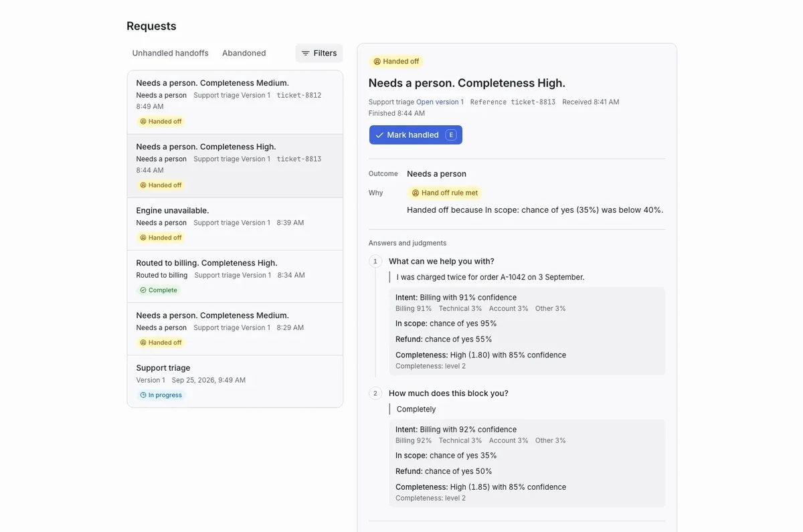Click Complete status badge on billing request
Screen dimensions: 803x532
click(159, 290)
